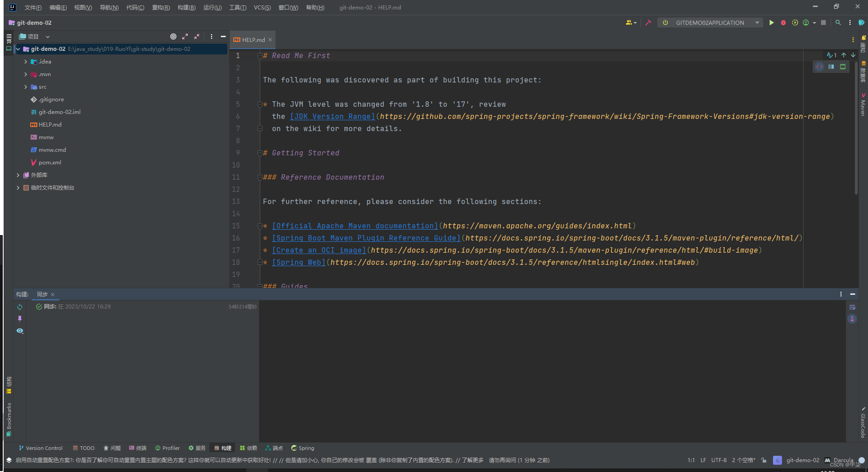Switch to editor and preview split view

click(x=831, y=67)
